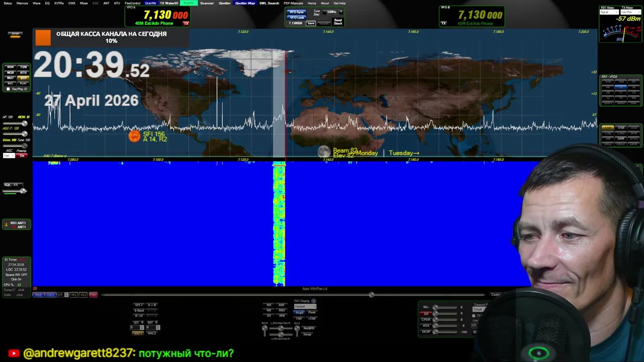Click the Peak display button

coord(312,312)
